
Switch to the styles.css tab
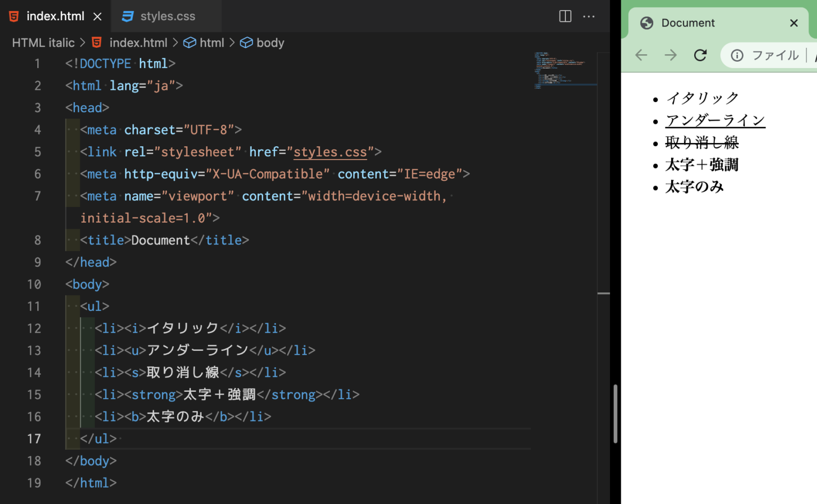coord(166,16)
